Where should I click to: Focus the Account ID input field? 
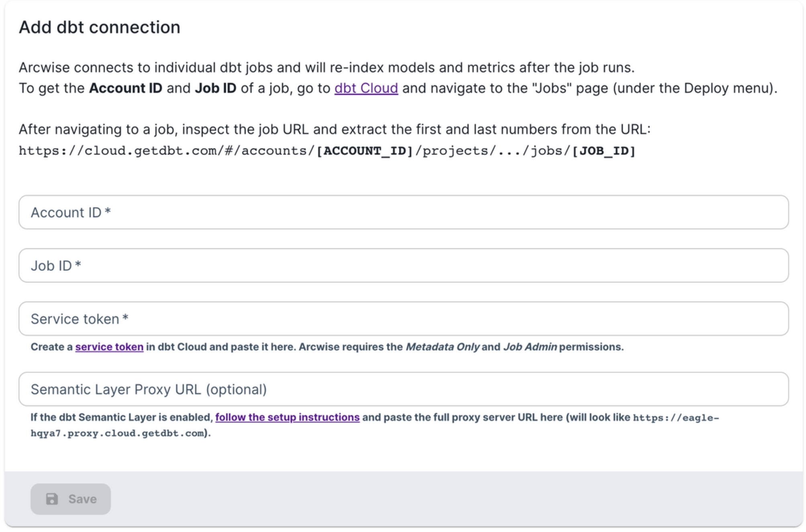tap(403, 212)
